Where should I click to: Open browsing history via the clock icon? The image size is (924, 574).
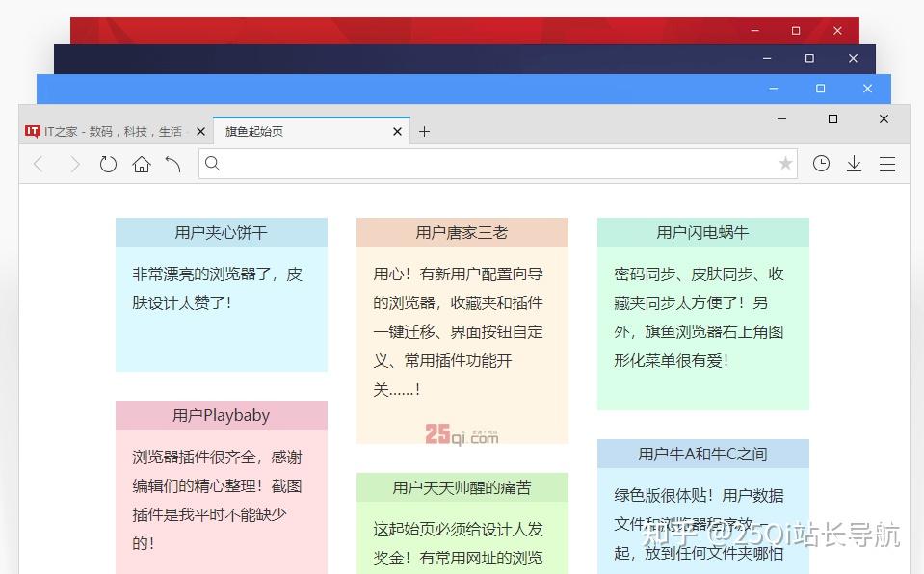coord(821,164)
